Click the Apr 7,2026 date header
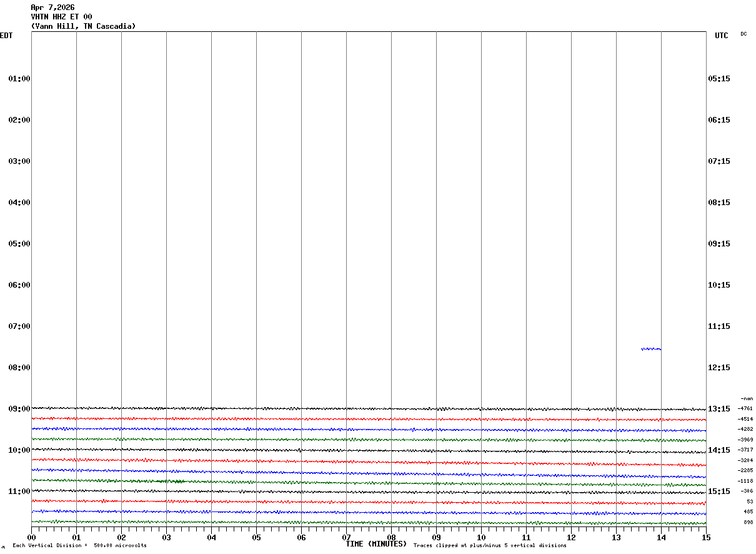 pos(52,8)
